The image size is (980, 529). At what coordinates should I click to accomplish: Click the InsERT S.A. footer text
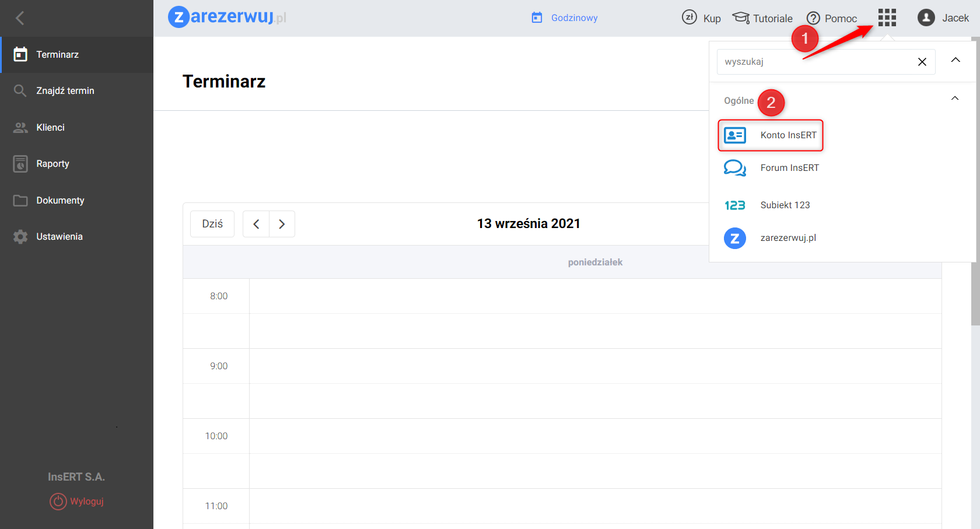coord(76,477)
